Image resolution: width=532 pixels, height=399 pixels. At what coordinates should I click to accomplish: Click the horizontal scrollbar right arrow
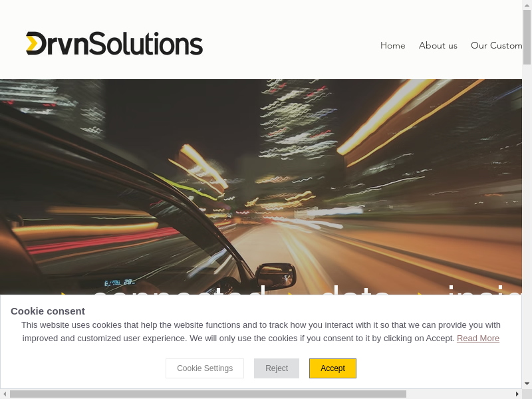coord(517,394)
